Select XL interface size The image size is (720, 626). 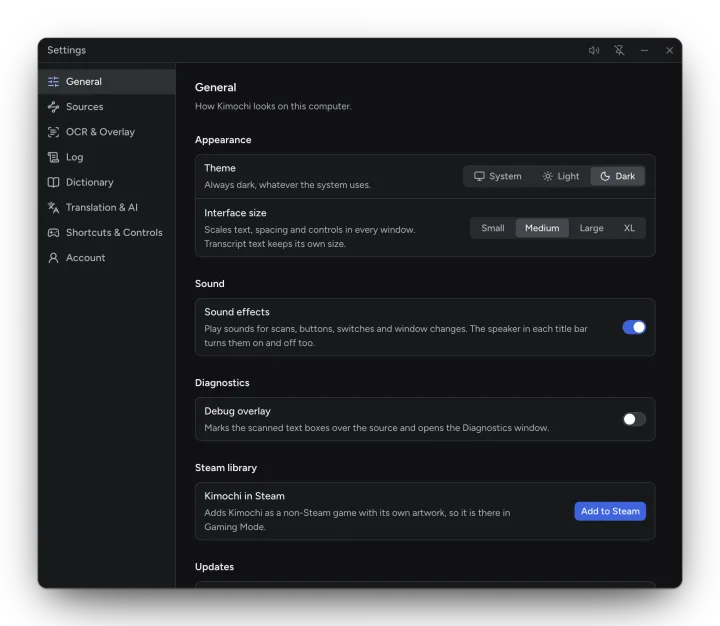pyautogui.click(x=629, y=228)
